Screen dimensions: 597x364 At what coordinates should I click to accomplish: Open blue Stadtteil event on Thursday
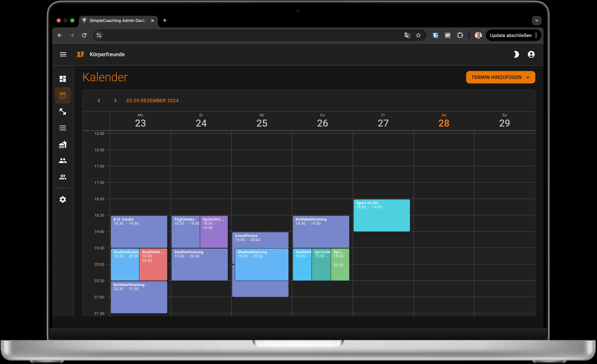pos(302,265)
